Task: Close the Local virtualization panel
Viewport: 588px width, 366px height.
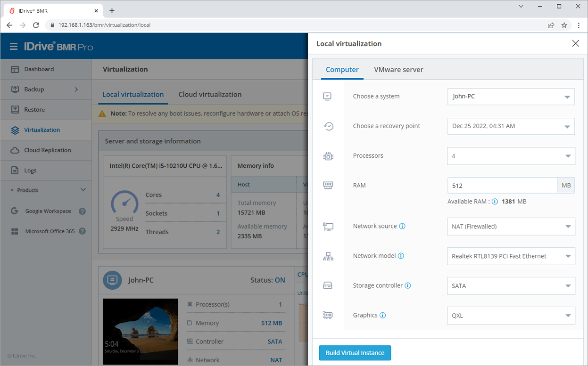Action: click(575, 43)
